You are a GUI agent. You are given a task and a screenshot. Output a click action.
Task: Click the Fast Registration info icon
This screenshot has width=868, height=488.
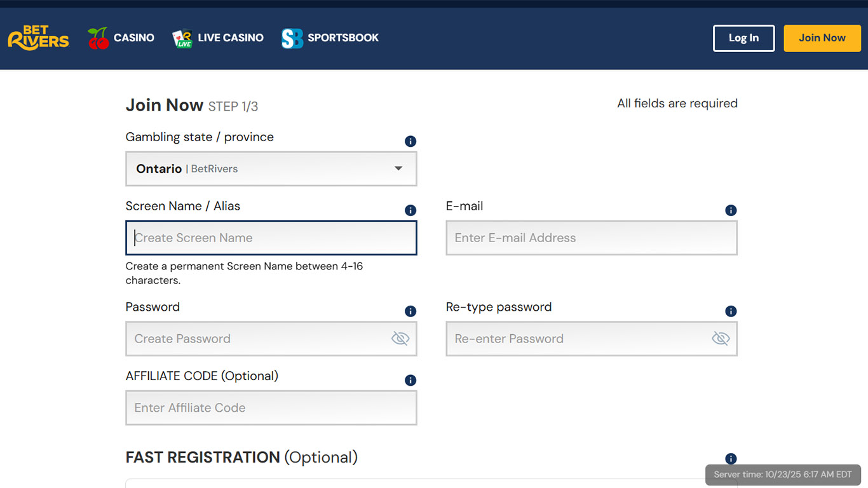(x=731, y=459)
